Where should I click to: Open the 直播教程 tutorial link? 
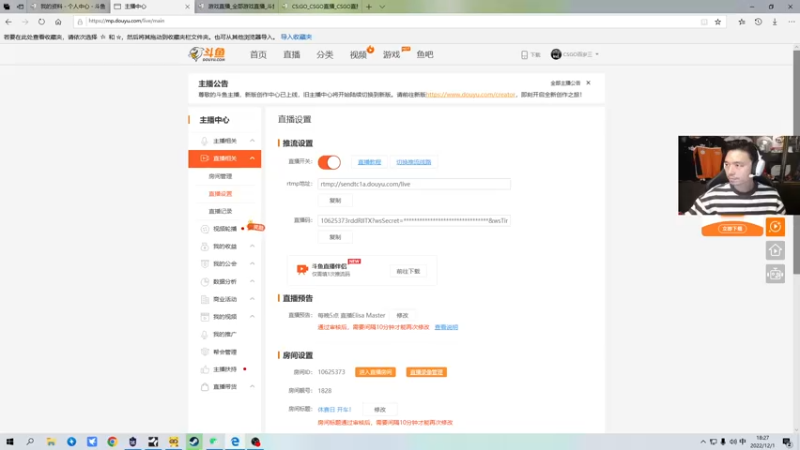pyautogui.click(x=369, y=162)
